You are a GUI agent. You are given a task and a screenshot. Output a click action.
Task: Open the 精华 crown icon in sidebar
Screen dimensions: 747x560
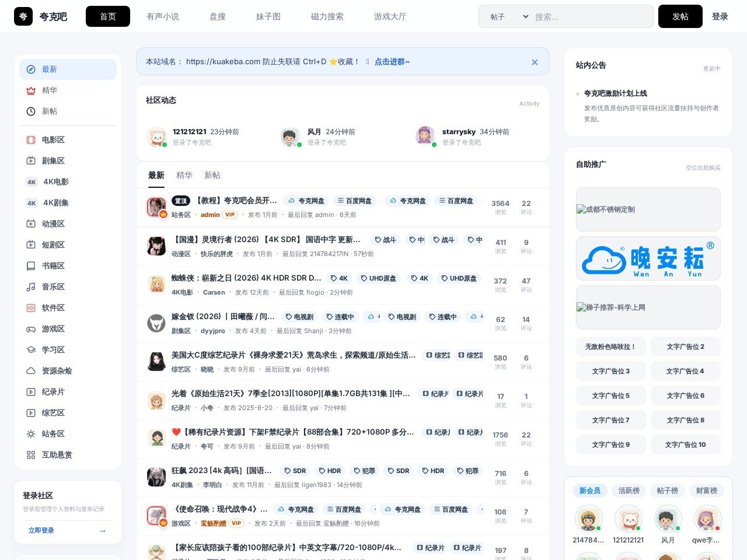coord(31,90)
